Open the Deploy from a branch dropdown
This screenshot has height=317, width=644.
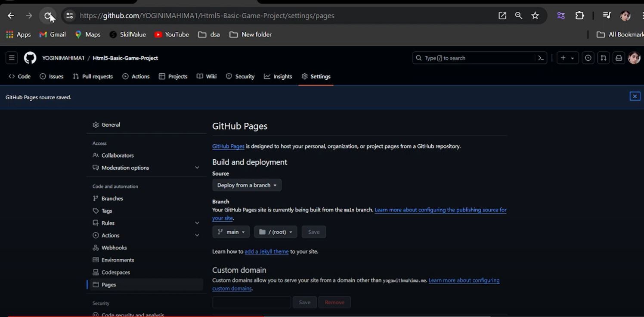(x=247, y=185)
